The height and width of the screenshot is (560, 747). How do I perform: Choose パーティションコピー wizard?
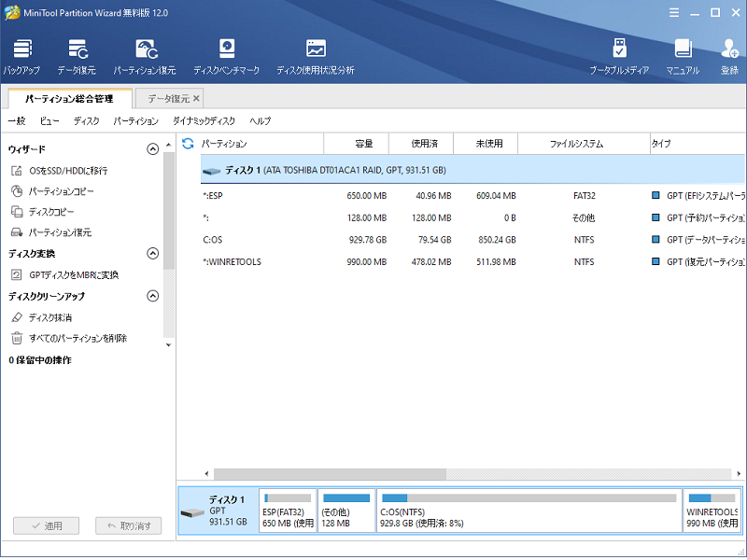click(x=52, y=191)
